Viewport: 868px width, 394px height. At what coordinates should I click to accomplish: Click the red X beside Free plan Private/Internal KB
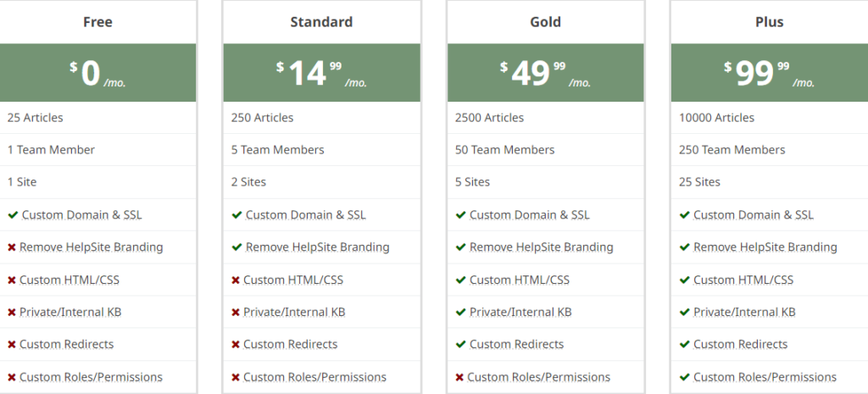[x=12, y=312]
